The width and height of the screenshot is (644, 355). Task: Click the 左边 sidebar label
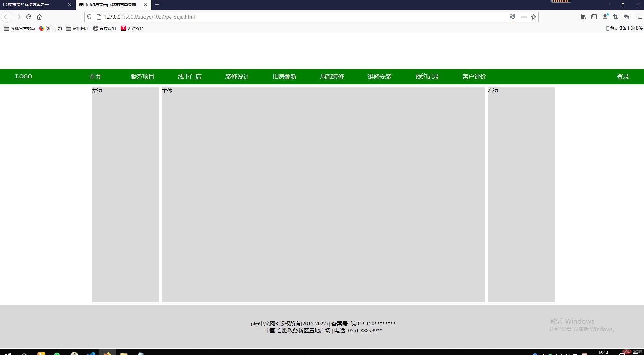tap(97, 91)
